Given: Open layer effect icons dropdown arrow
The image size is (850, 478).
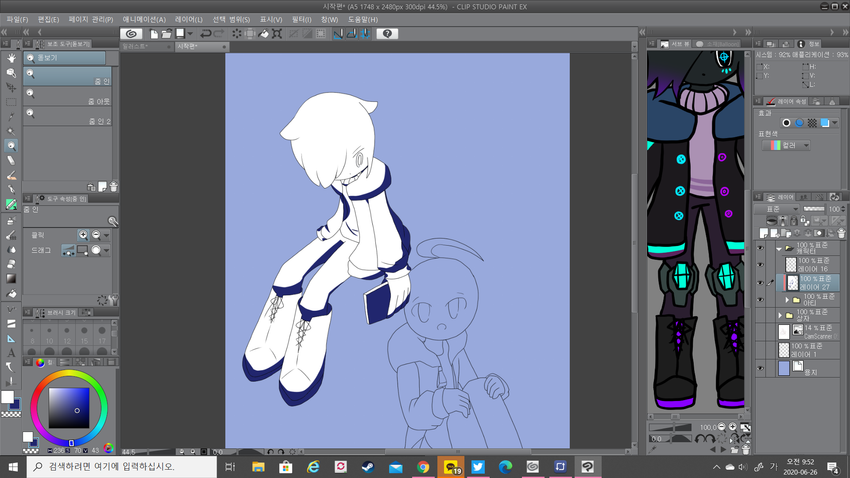Looking at the screenshot, I should [x=835, y=123].
